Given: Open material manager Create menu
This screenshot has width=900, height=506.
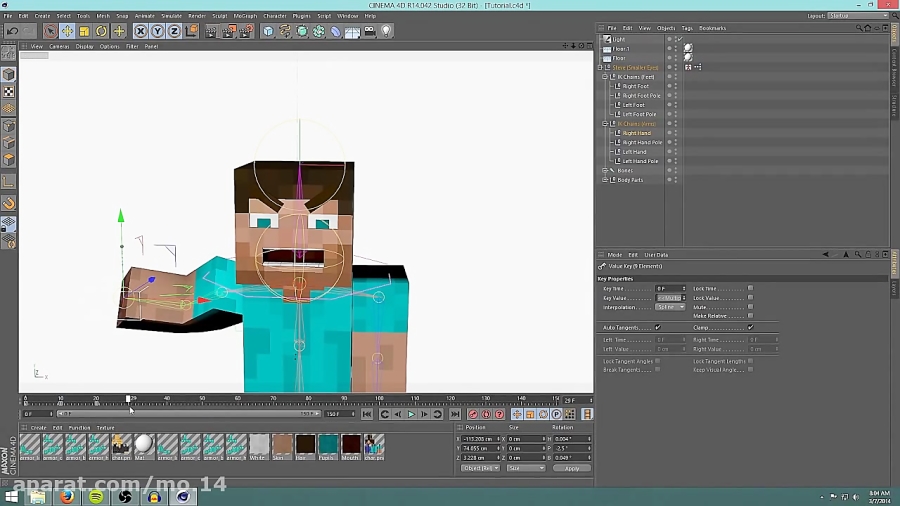Looking at the screenshot, I should pos(38,428).
